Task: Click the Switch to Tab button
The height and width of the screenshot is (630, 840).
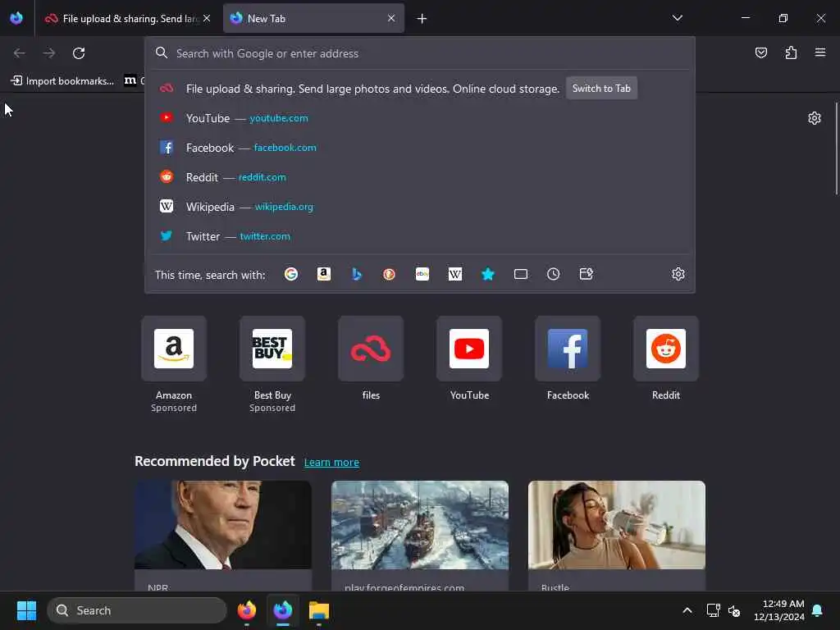Action: point(601,89)
